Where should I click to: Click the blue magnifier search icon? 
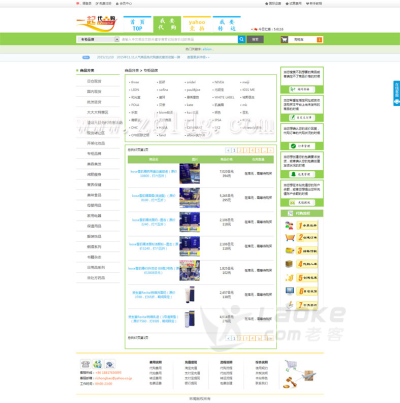coord(241,39)
